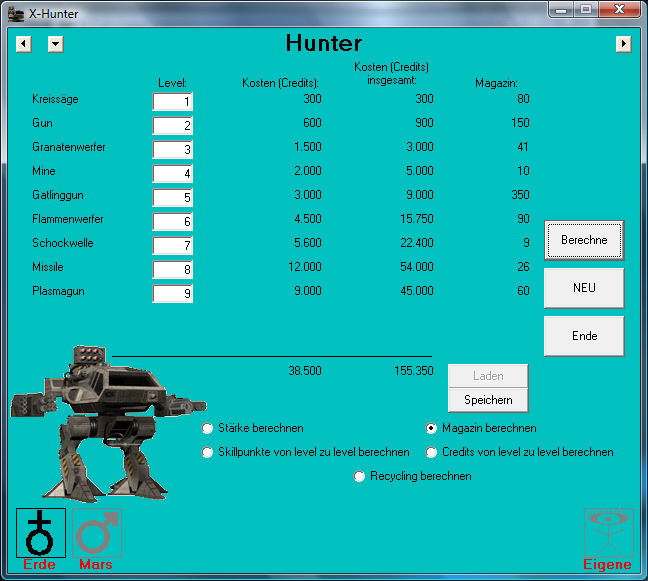This screenshot has height=581, width=648.
Task: Focus the Flammenwerfer level input field
Action: 172,221
